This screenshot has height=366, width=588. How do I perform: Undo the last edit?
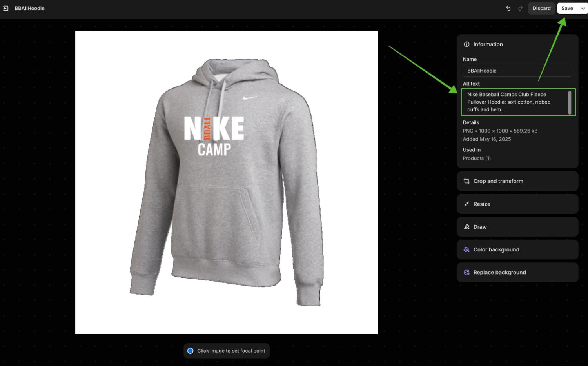coord(508,8)
